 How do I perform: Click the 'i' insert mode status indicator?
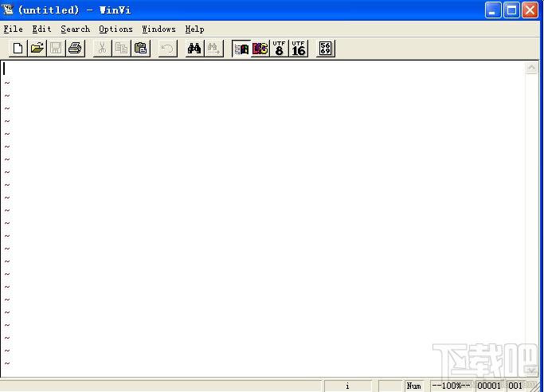(347, 386)
